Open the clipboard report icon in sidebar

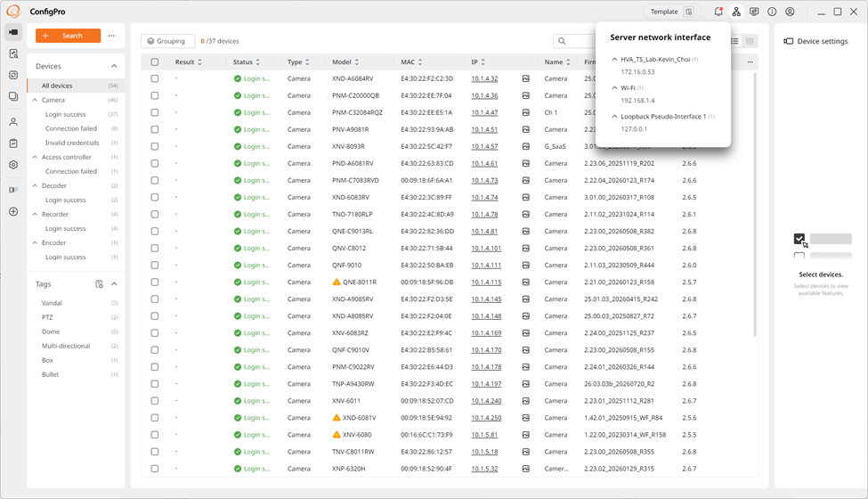13,143
